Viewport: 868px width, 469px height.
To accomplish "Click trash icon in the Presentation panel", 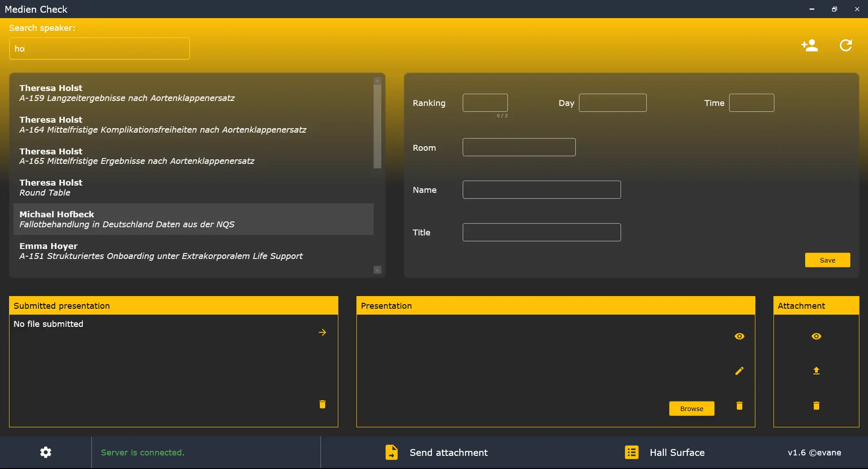I will [739, 406].
